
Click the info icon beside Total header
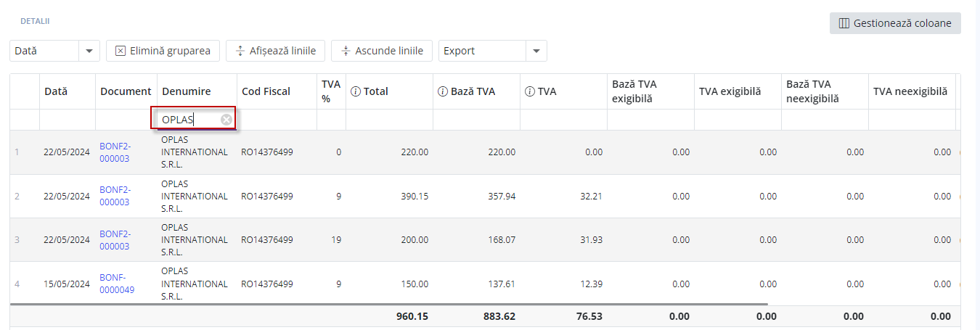pyautogui.click(x=356, y=91)
